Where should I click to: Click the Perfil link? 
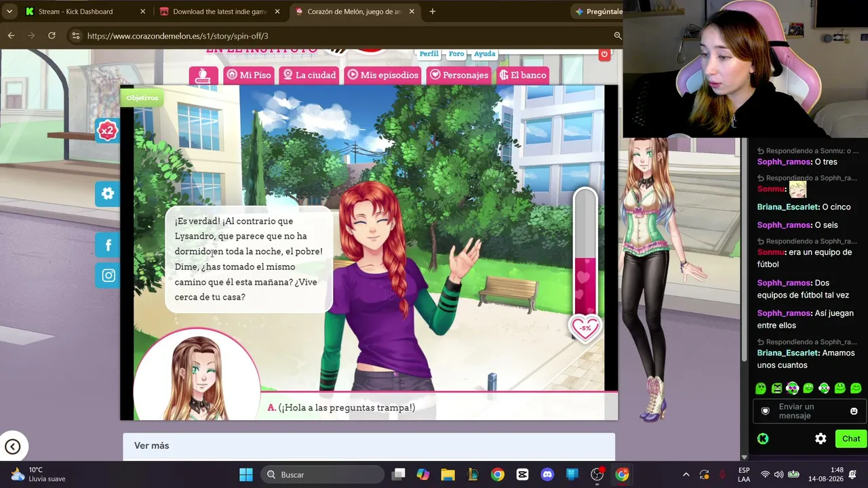coord(429,54)
